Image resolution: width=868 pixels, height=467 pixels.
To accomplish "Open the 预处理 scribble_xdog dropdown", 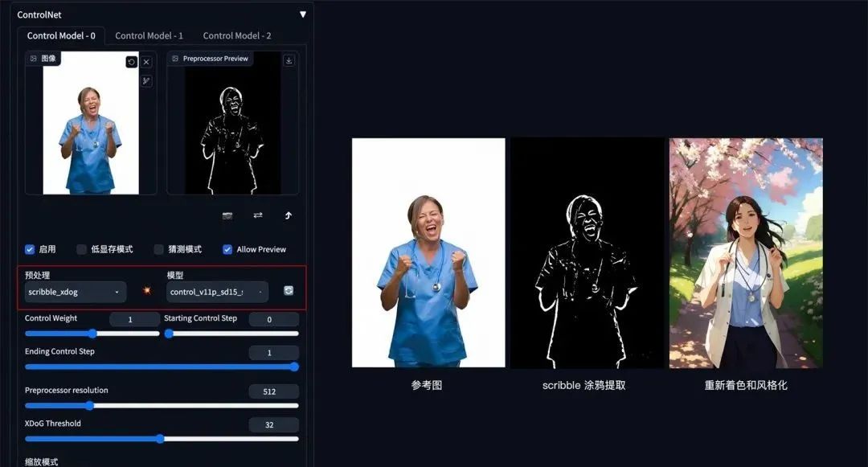I will [76, 292].
